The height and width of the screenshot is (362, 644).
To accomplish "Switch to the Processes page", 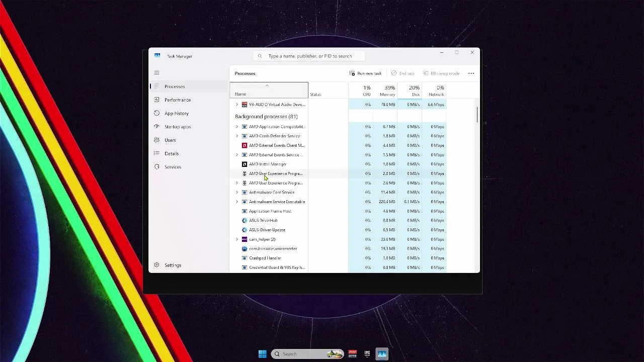I will (189, 86).
